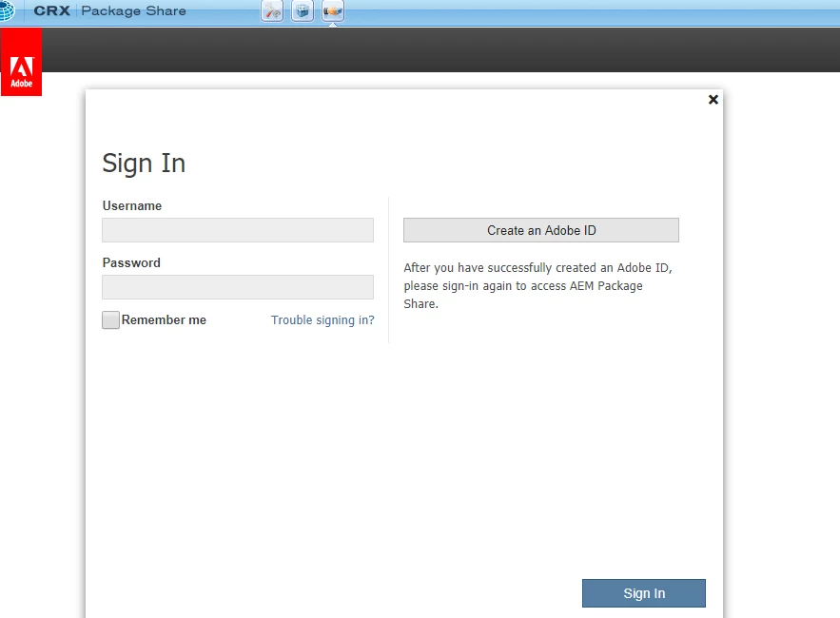Screen dimensions: 840x618
Task: Click the red Adobe logo
Action: click(x=22, y=62)
